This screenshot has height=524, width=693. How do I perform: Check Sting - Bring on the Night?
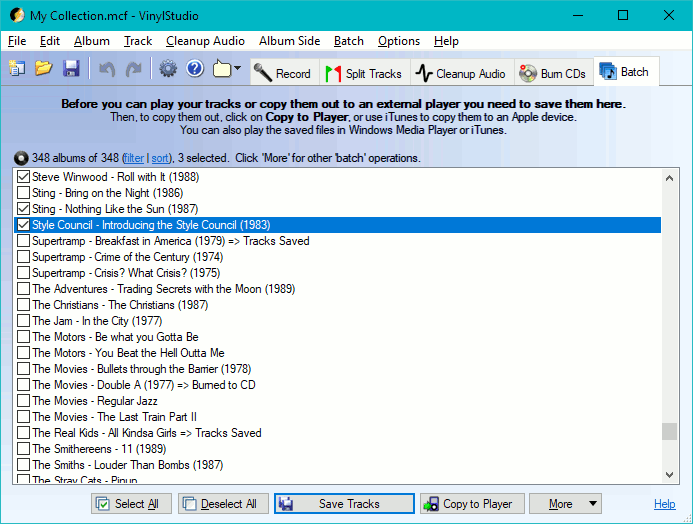point(23,193)
